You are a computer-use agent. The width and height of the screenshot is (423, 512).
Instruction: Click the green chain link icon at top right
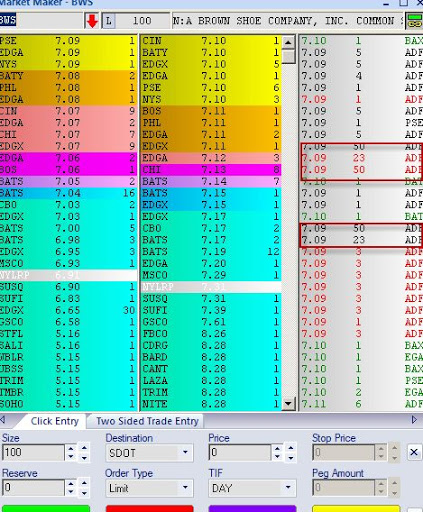click(414, 21)
